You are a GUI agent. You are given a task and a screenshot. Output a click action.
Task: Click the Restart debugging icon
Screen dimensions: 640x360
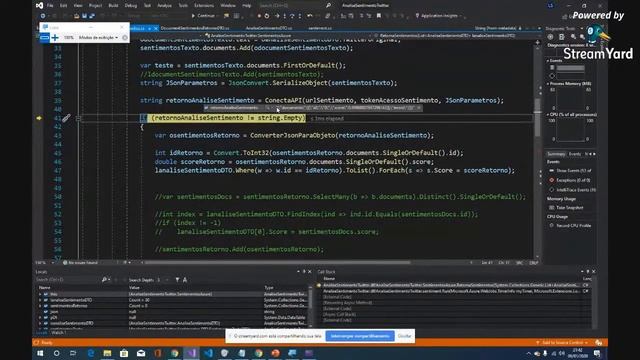[x=267, y=16]
